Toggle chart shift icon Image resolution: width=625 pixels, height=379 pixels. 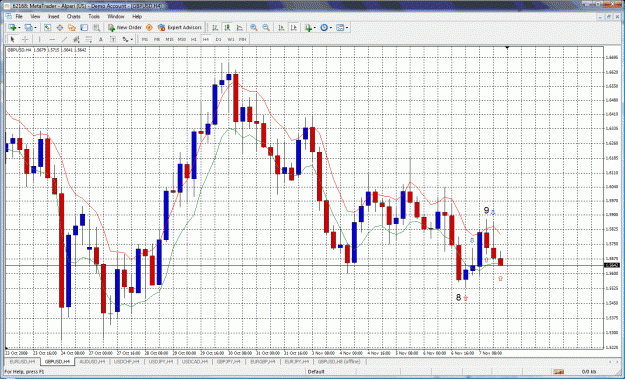(x=294, y=27)
